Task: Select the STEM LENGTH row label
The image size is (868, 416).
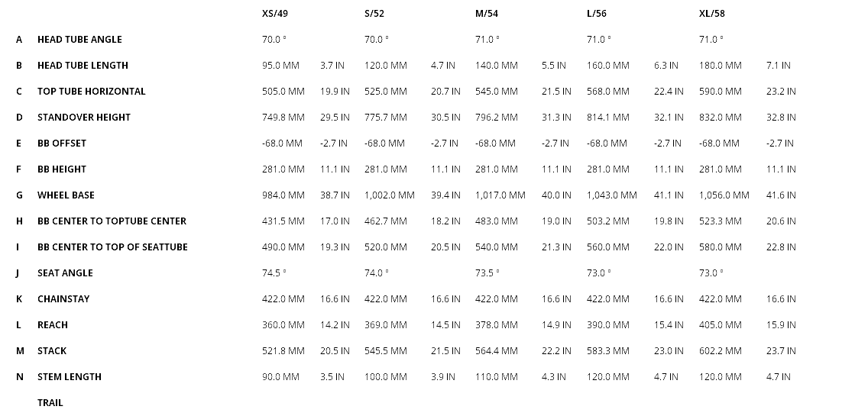Action: coord(70,377)
